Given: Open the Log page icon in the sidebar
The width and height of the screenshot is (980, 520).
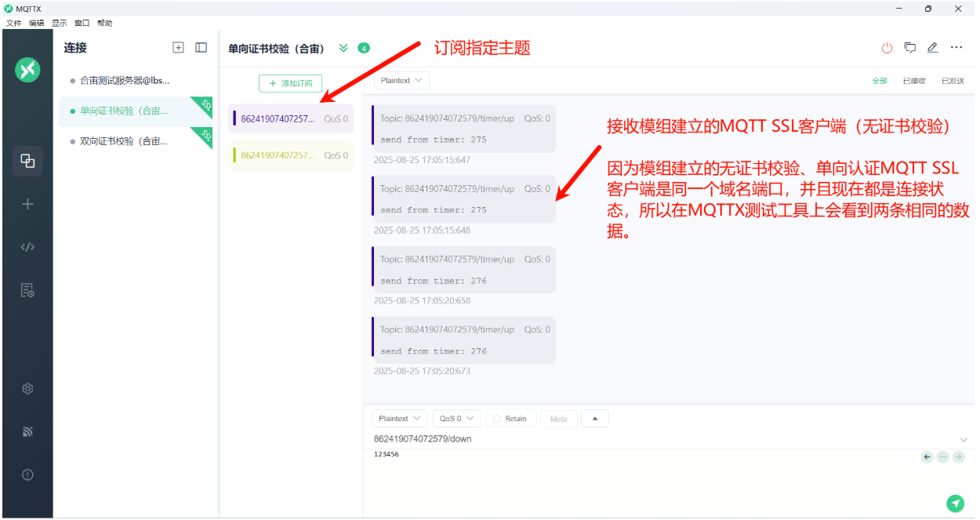Looking at the screenshot, I should (27, 290).
